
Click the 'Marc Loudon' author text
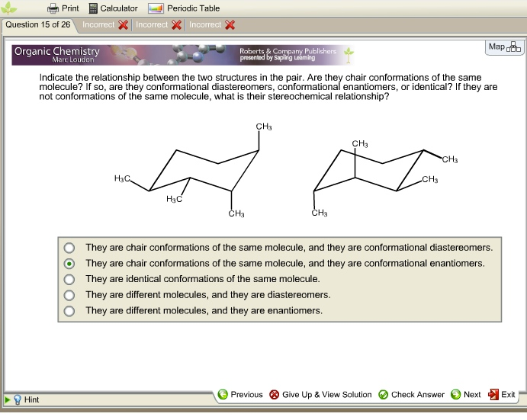pos(73,59)
